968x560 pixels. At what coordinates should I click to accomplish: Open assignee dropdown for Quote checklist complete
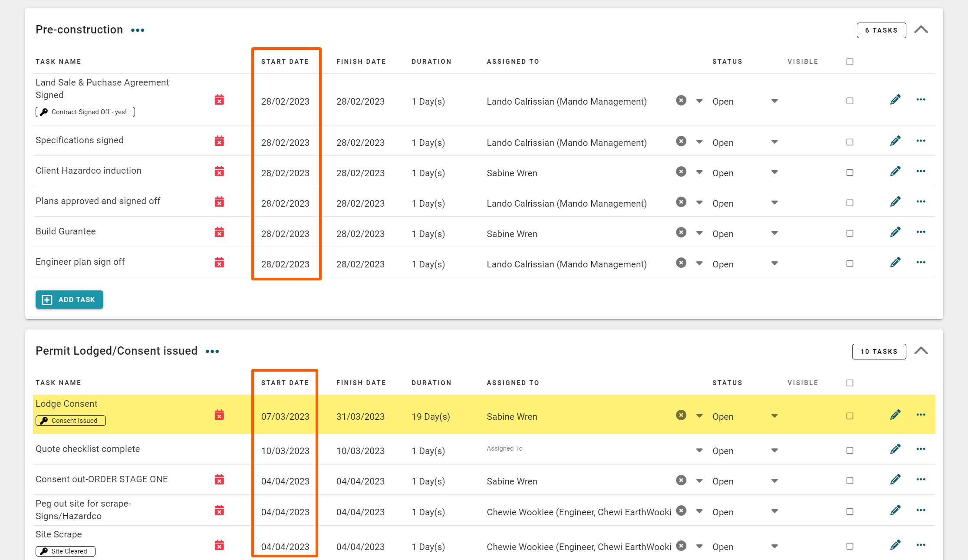pos(699,450)
